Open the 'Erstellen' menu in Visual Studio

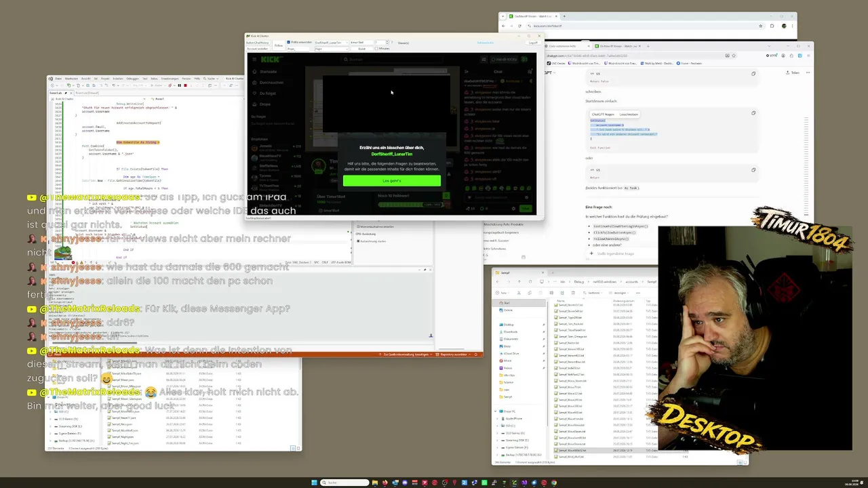click(118, 79)
